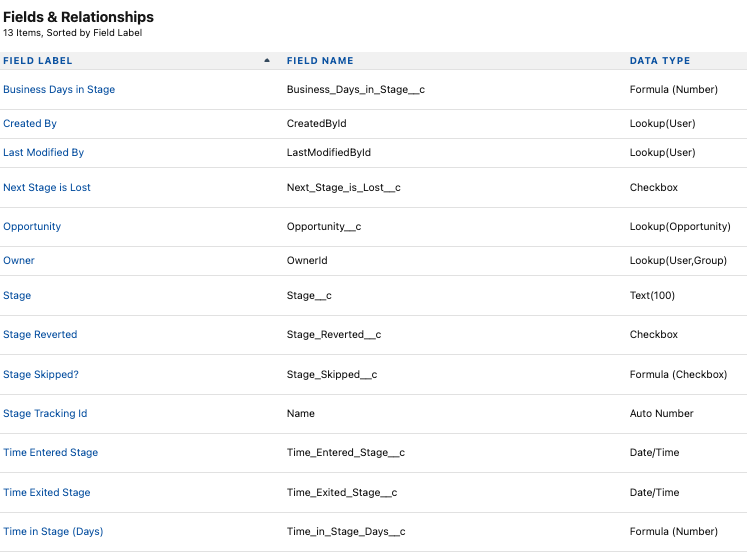Open the Stage Reverted field link
747x557 pixels.
(x=40, y=334)
